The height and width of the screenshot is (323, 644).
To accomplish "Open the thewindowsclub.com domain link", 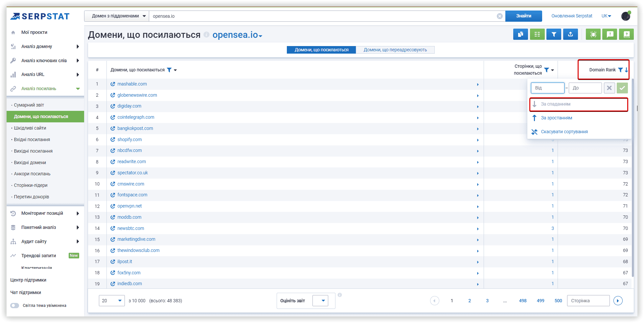I will 138,251.
